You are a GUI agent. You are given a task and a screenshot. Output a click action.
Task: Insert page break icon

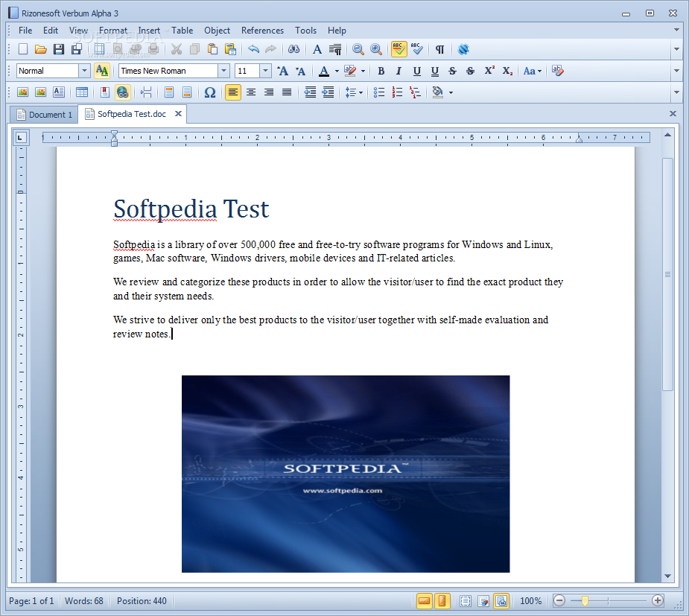click(x=146, y=92)
